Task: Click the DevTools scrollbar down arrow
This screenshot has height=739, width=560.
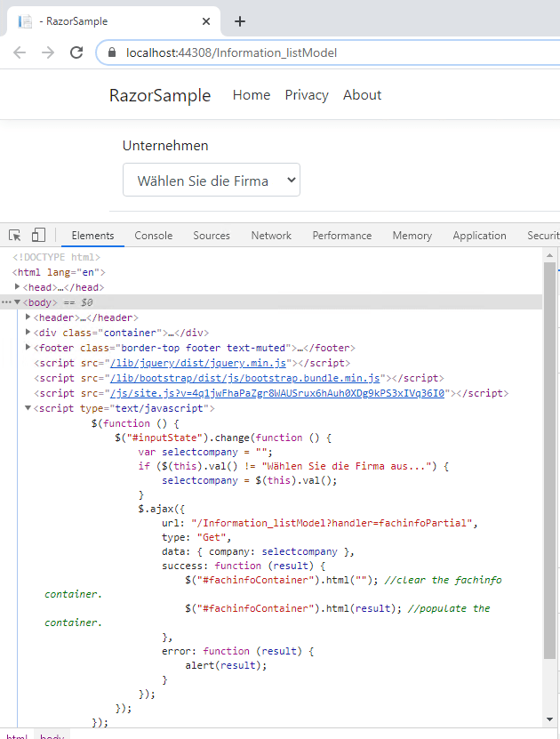Action: (x=549, y=719)
